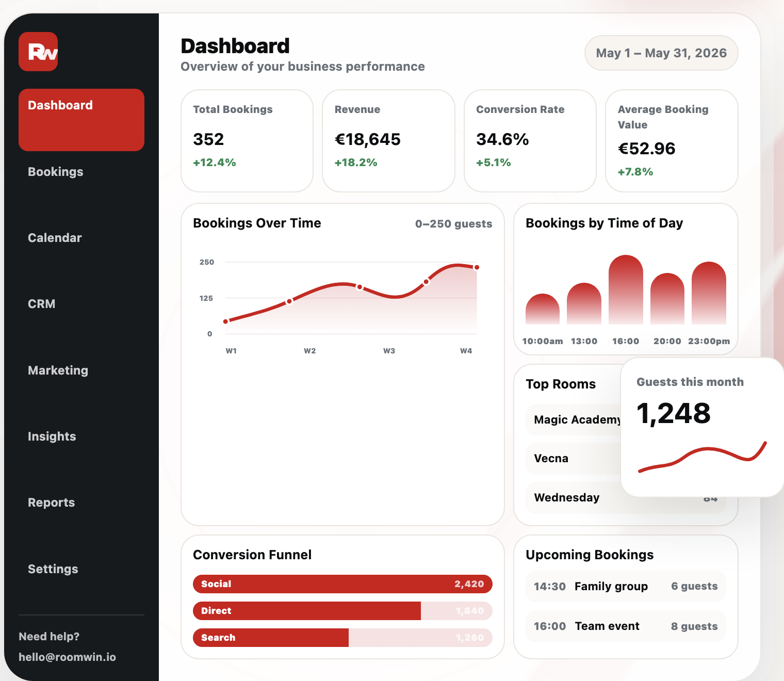784x681 pixels.
Task: Open the 14:30 Family group booking
Action: click(x=626, y=587)
